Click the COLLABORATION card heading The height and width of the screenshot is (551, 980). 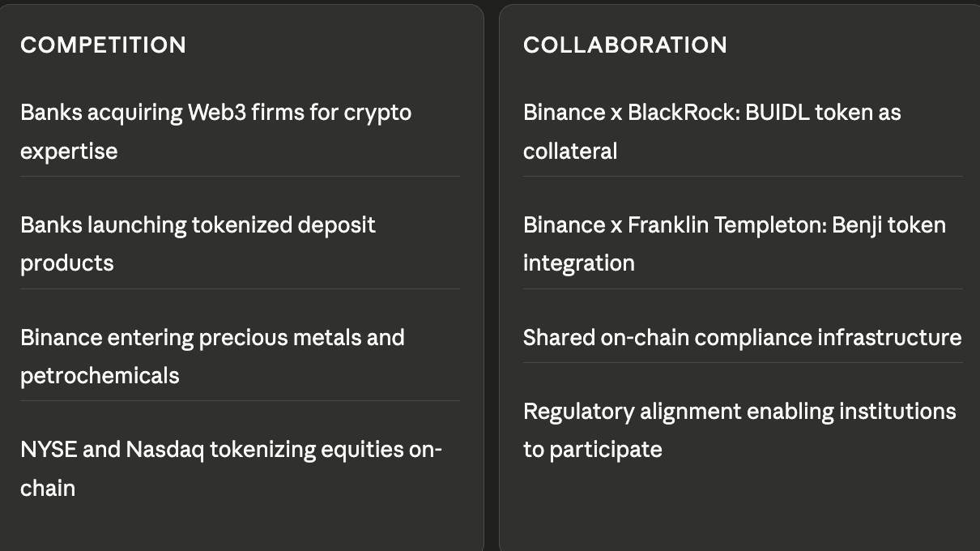click(x=624, y=45)
